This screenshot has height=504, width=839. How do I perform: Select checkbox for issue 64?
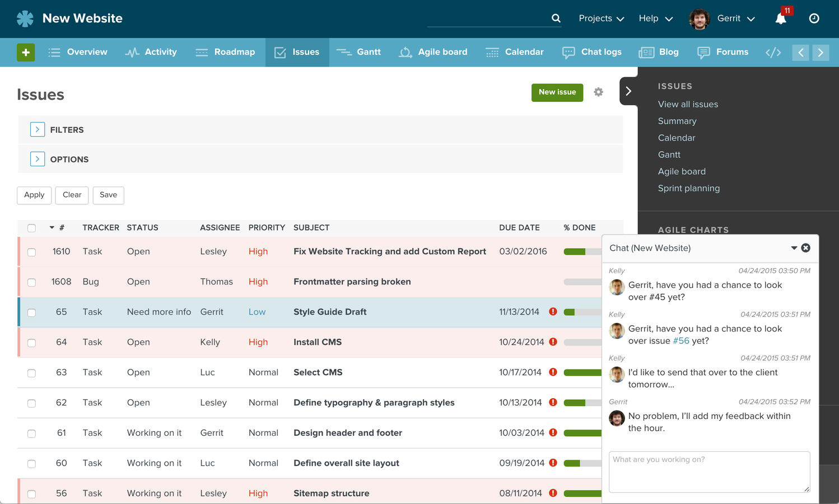[31, 343]
